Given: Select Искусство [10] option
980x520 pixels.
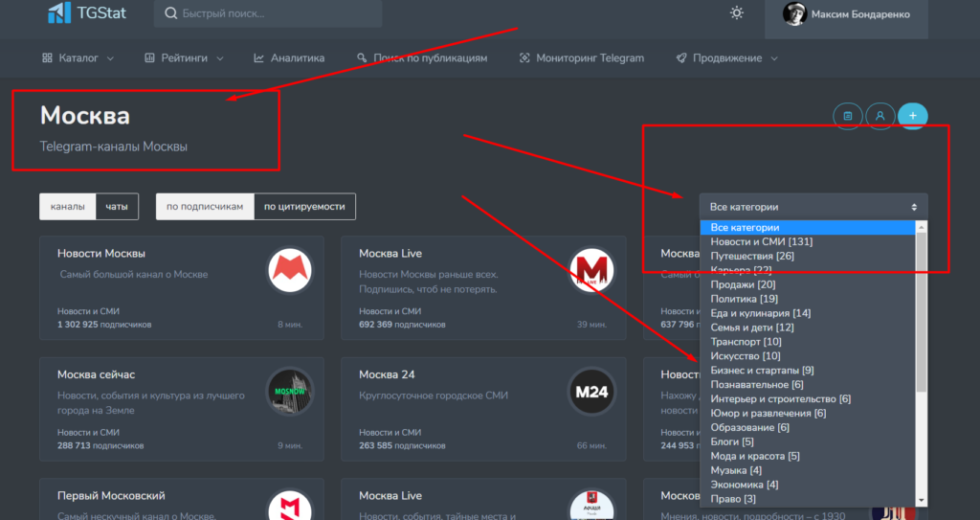Looking at the screenshot, I should coord(808,356).
